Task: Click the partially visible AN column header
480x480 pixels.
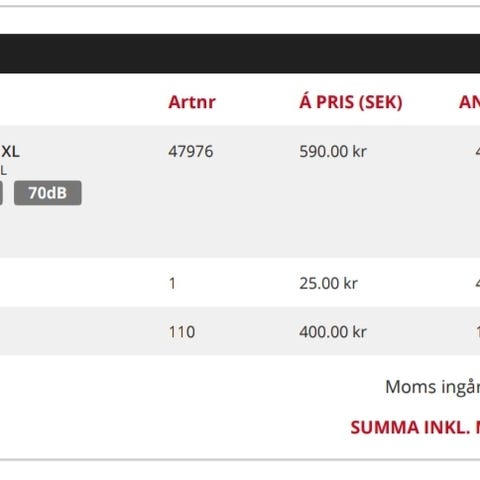Action: [469, 102]
